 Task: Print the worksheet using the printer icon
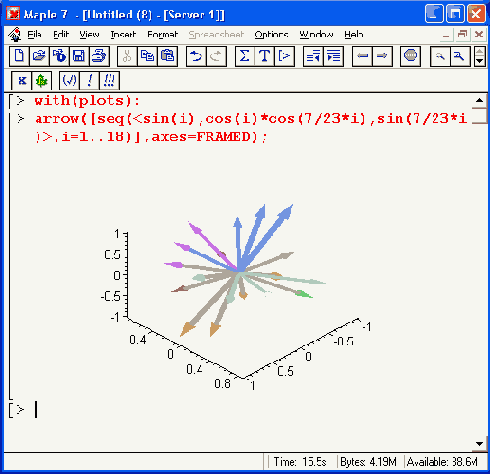pyautogui.click(x=99, y=56)
